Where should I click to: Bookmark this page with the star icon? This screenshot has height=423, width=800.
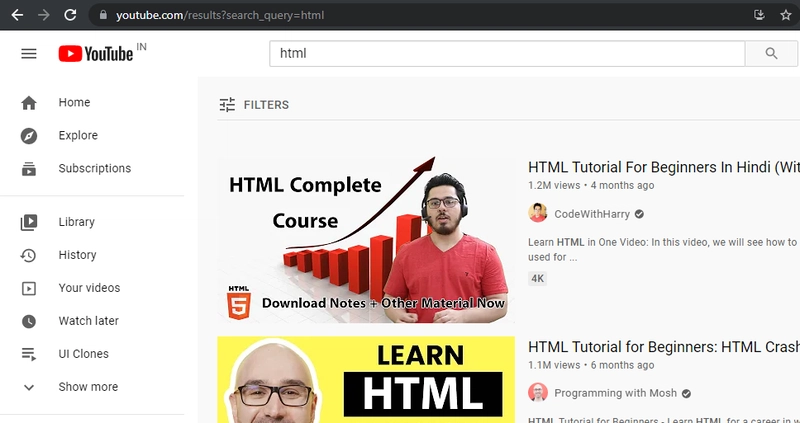[x=786, y=15]
